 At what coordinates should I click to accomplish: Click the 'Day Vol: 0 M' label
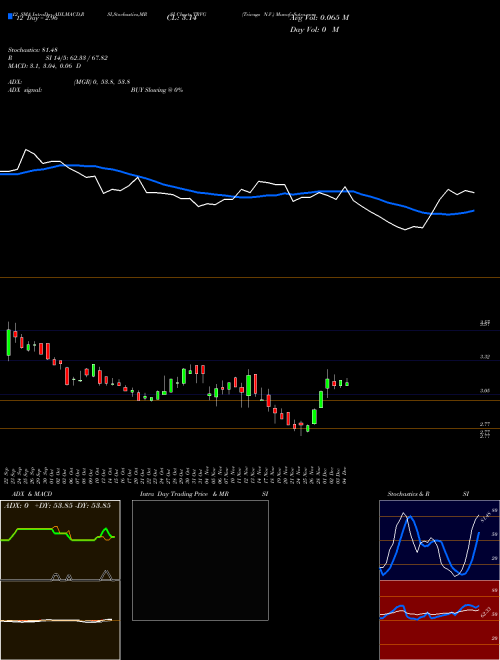pyautogui.click(x=314, y=30)
